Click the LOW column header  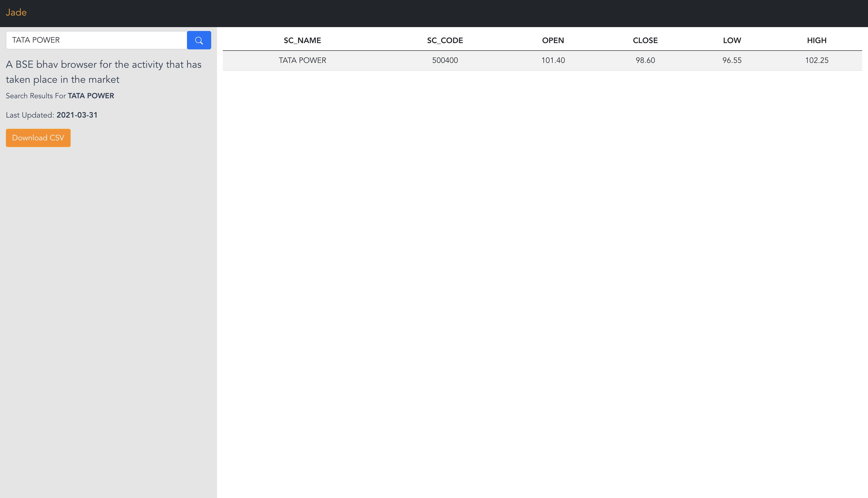[732, 40]
